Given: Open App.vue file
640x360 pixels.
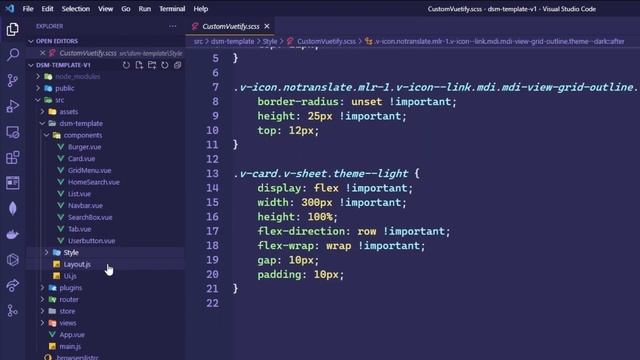Looking at the screenshot, I should [x=72, y=335].
